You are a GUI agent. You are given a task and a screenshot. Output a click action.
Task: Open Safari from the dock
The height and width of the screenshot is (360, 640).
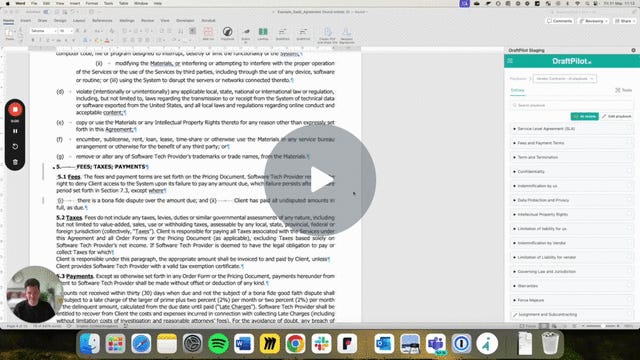[x=141, y=344]
